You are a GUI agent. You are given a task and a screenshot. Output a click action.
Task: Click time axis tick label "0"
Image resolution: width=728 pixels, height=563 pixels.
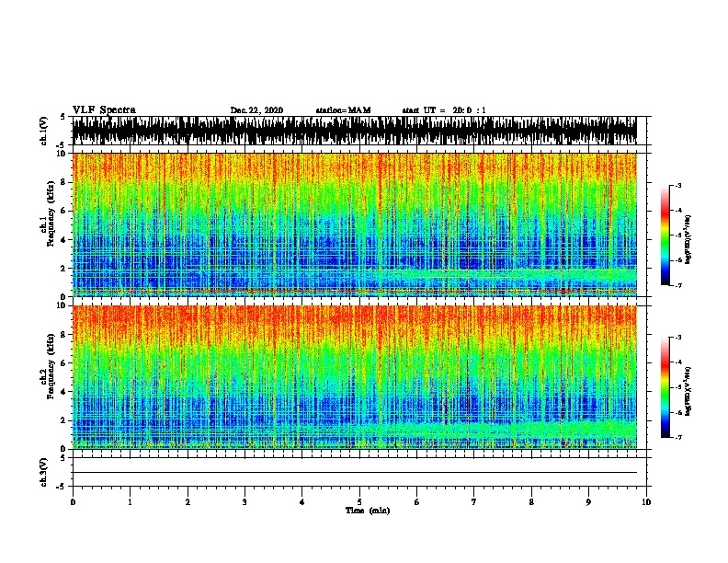[73, 502]
